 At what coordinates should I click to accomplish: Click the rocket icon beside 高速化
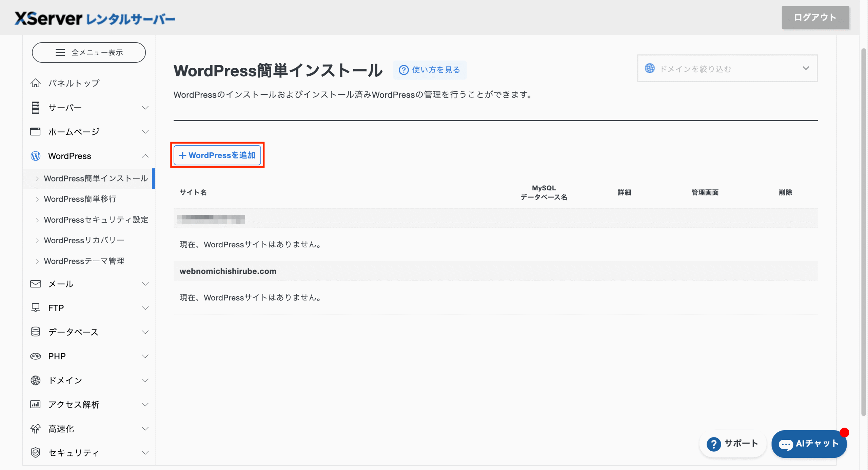tap(36, 429)
